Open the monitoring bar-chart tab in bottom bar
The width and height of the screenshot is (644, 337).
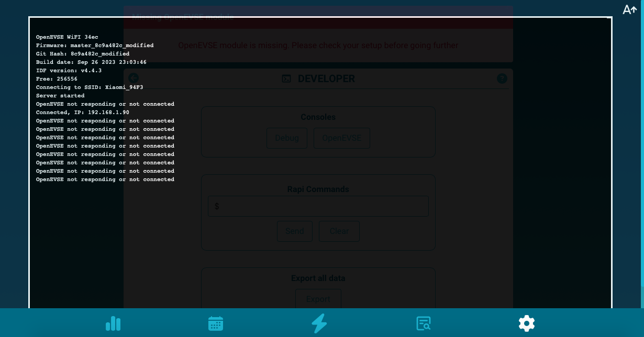tap(113, 323)
